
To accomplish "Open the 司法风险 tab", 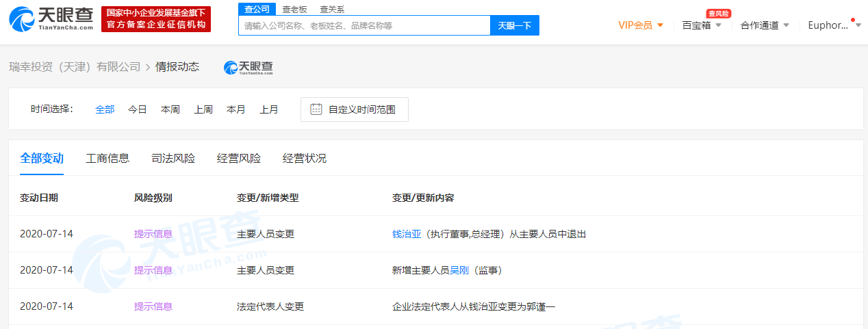I will (173, 159).
